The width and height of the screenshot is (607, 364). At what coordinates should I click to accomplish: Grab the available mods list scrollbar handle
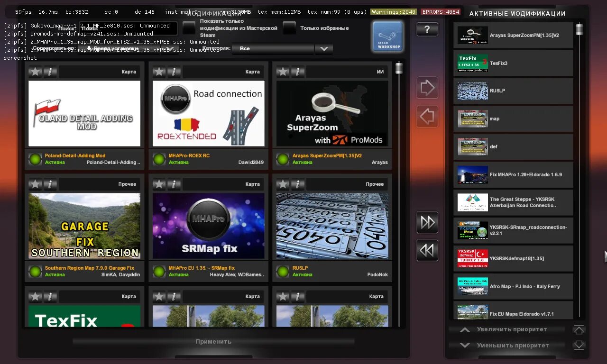[x=399, y=69]
